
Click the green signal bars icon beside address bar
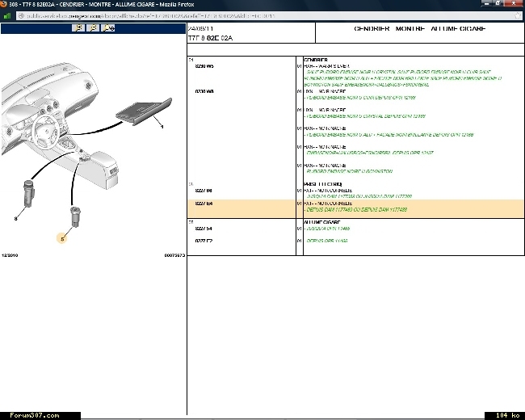tap(7, 15)
